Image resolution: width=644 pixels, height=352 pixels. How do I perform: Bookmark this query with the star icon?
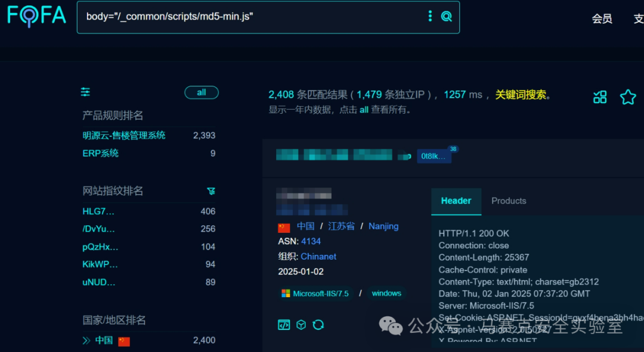(628, 97)
